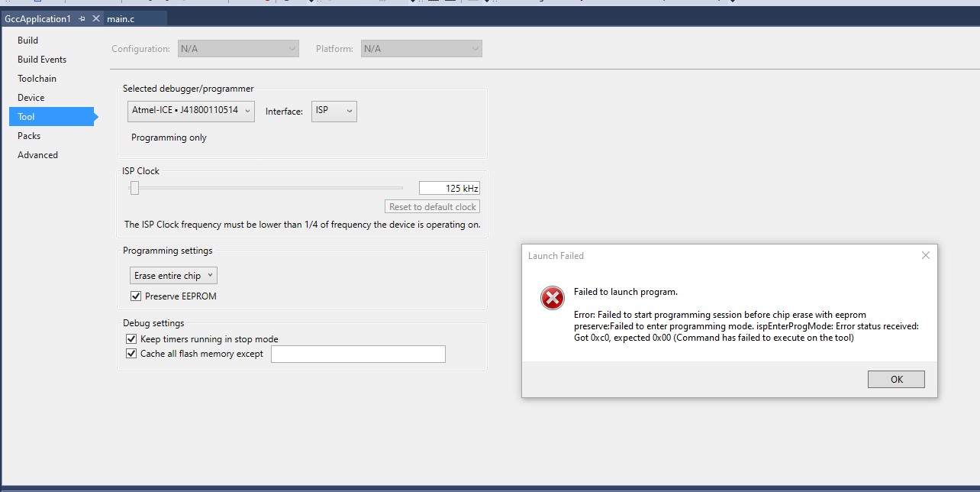980x492 pixels.
Task: Select Build Events in the sidebar
Action: (x=42, y=60)
